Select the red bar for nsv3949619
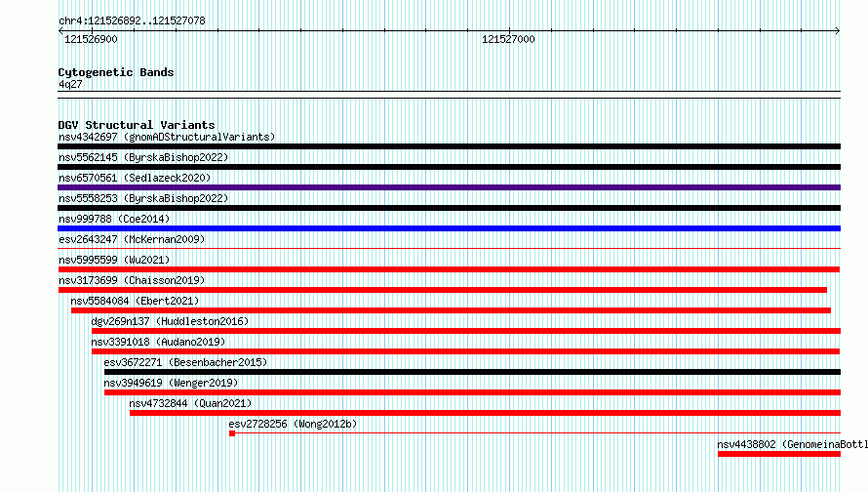The height and width of the screenshot is (492, 868). coord(472,392)
